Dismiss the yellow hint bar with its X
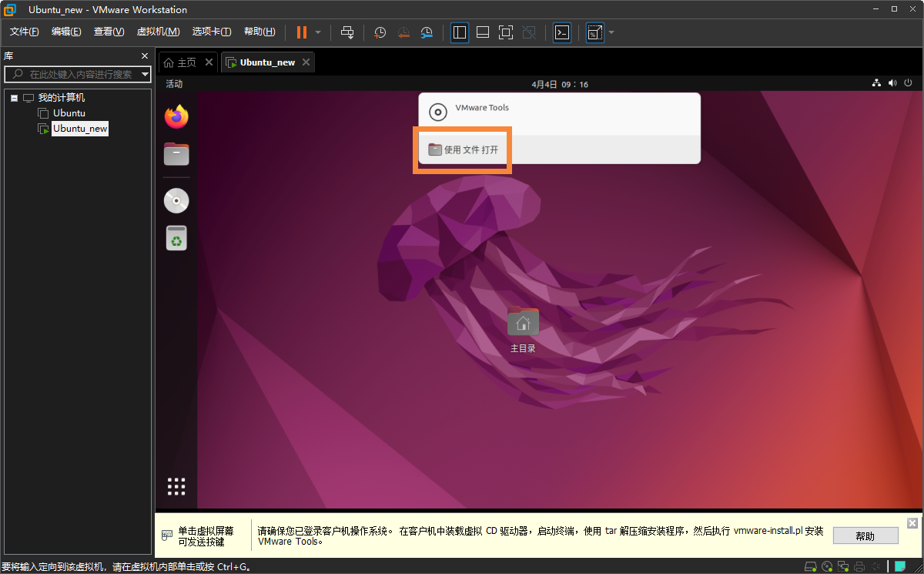The width and height of the screenshot is (924, 574). [912, 523]
